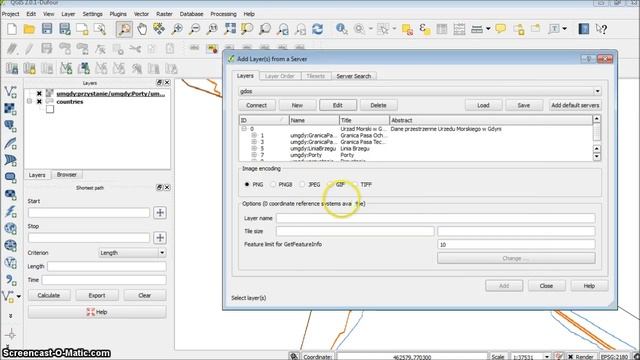Click the Connect button
The height and width of the screenshot is (360, 640).
[256, 105]
